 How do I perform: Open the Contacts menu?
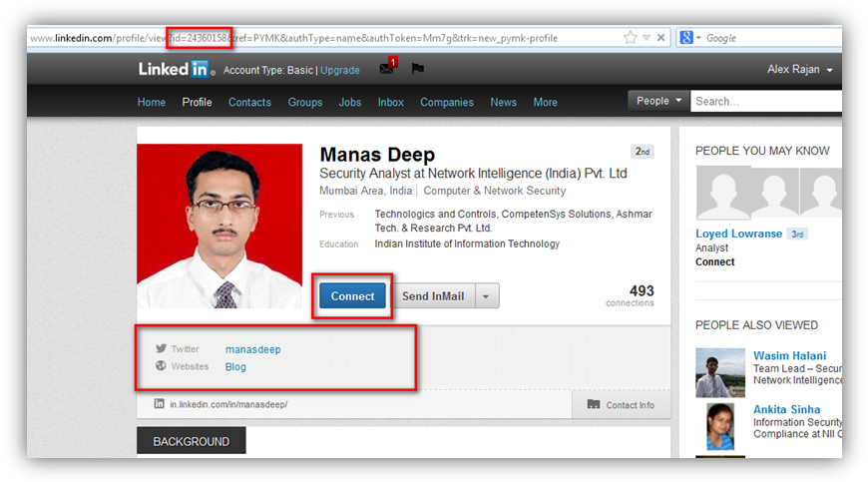pos(249,103)
